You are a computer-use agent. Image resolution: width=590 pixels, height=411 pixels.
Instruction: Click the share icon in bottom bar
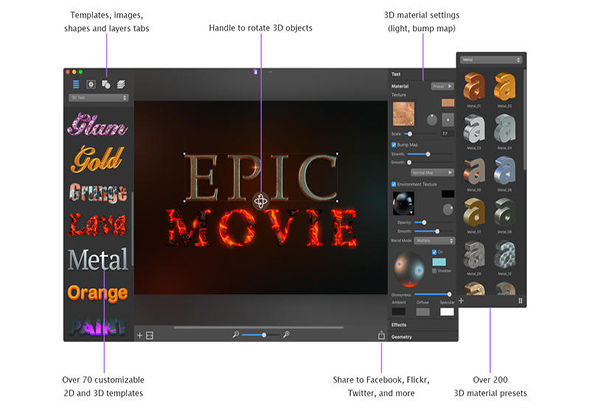[x=381, y=335]
